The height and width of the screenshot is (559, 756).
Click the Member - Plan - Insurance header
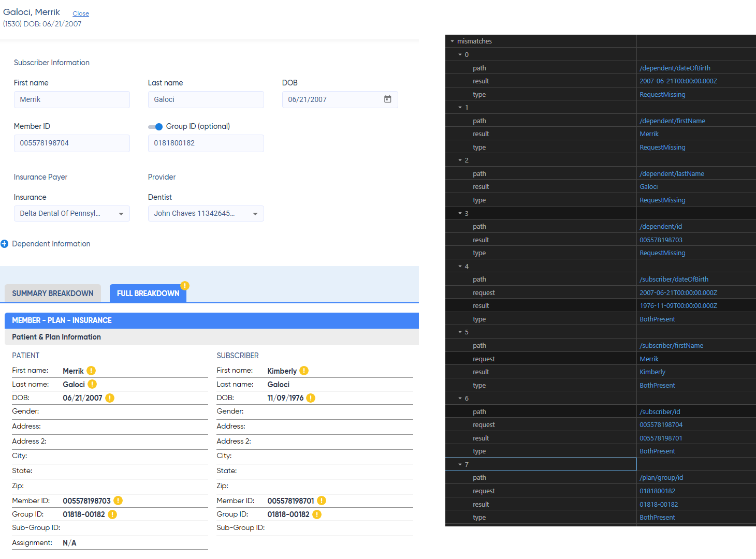point(211,320)
